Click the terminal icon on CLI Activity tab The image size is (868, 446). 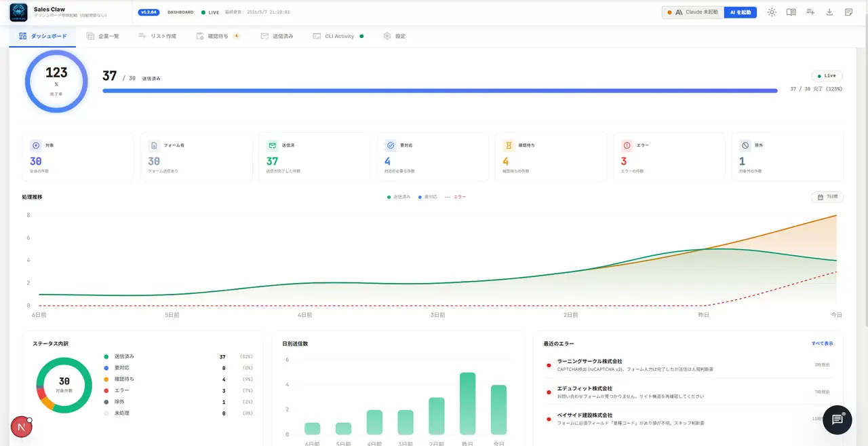click(317, 36)
